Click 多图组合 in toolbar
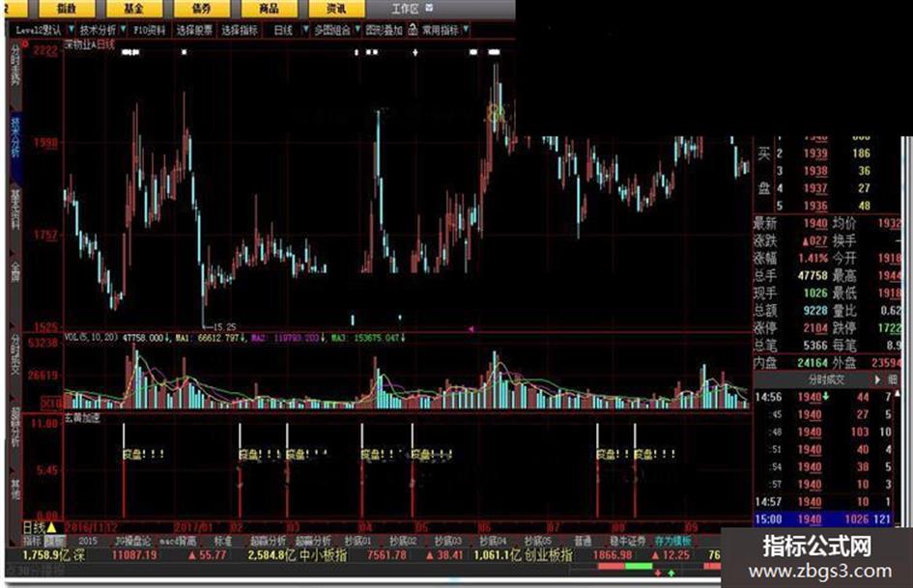 tap(332, 30)
